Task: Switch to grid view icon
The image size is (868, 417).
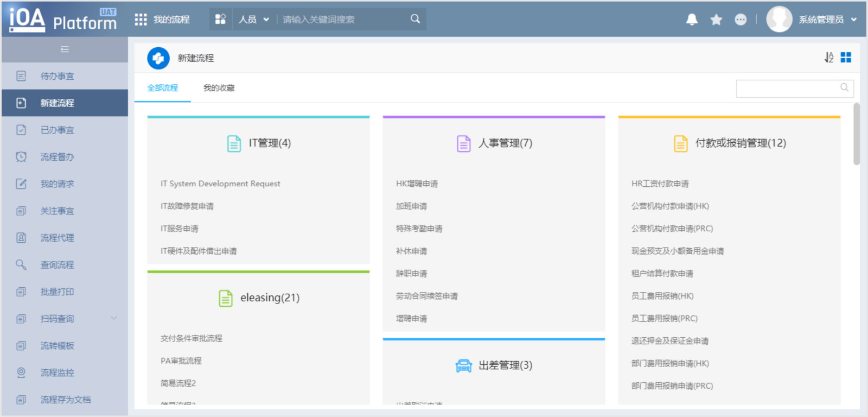Action: coord(846,58)
